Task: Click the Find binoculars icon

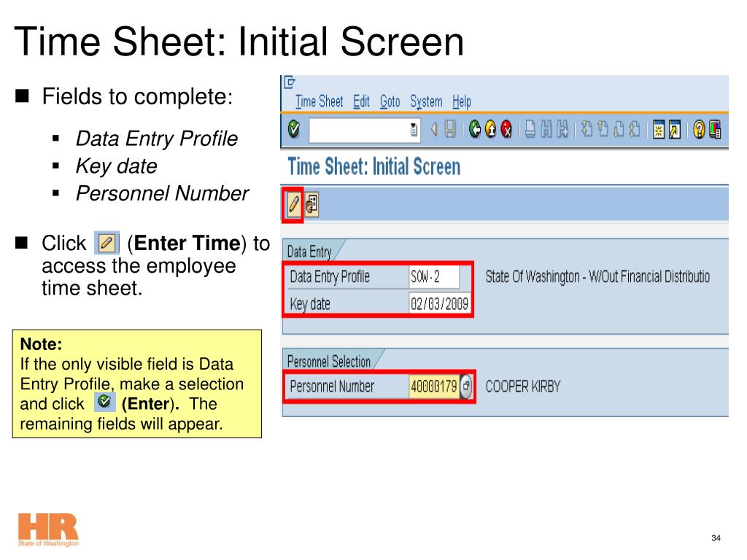Action: (546, 130)
